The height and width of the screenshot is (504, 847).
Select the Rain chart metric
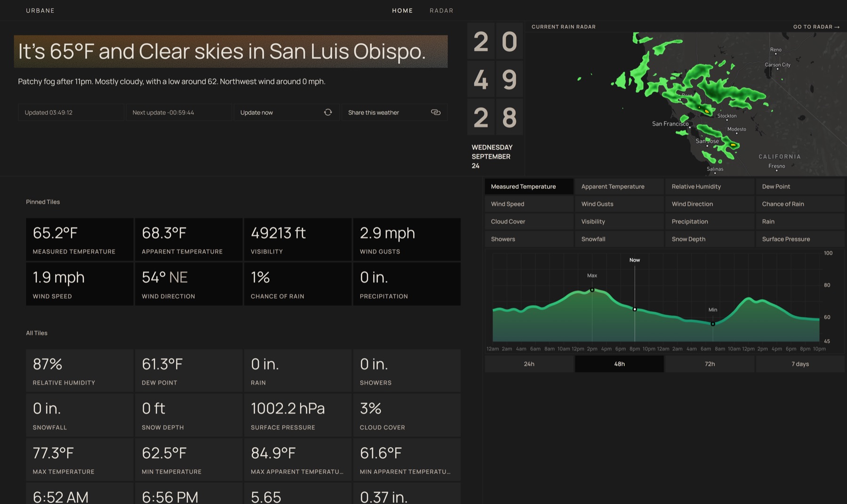pyautogui.click(x=800, y=221)
